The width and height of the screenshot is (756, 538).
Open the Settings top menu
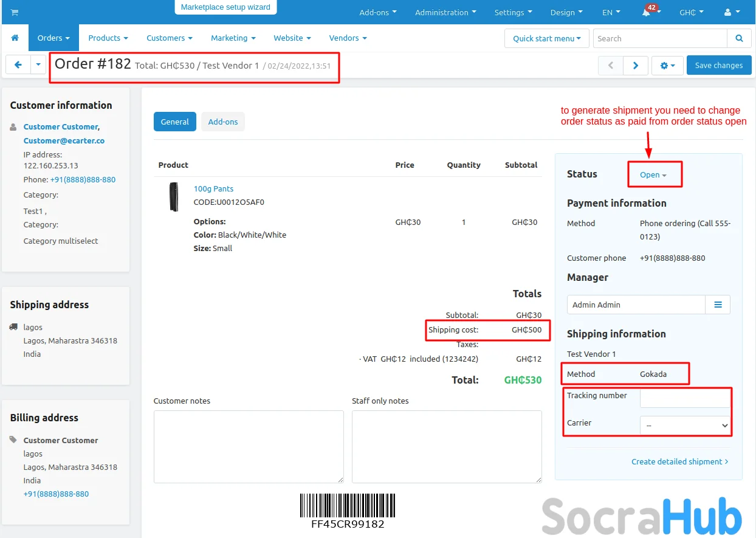513,12
